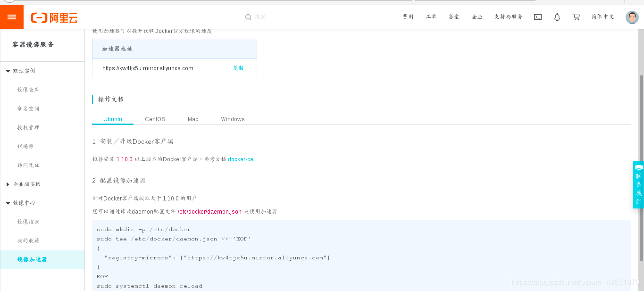Click the 1.10.0 version number in red

click(125, 159)
